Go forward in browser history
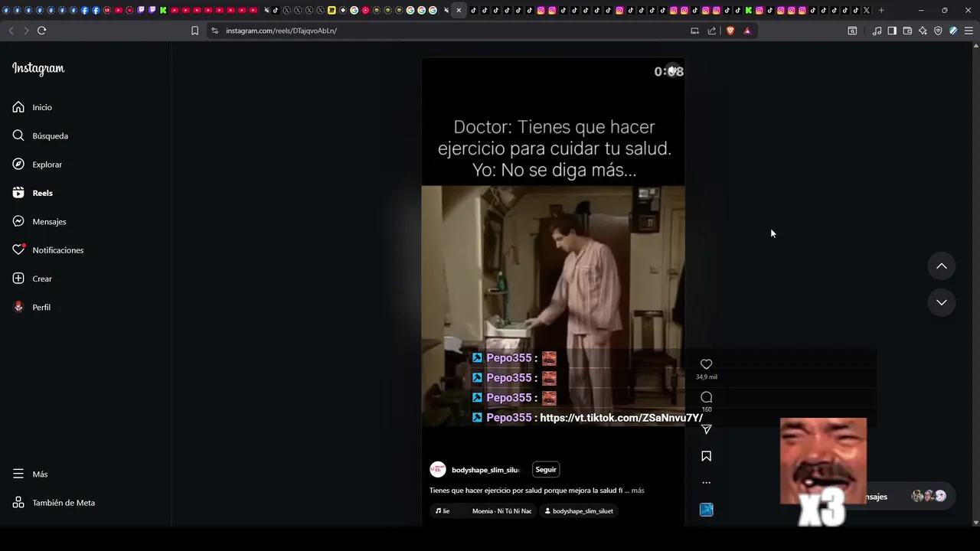Image resolution: width=980 pixels, height=551 pixels. coord(26,31)
